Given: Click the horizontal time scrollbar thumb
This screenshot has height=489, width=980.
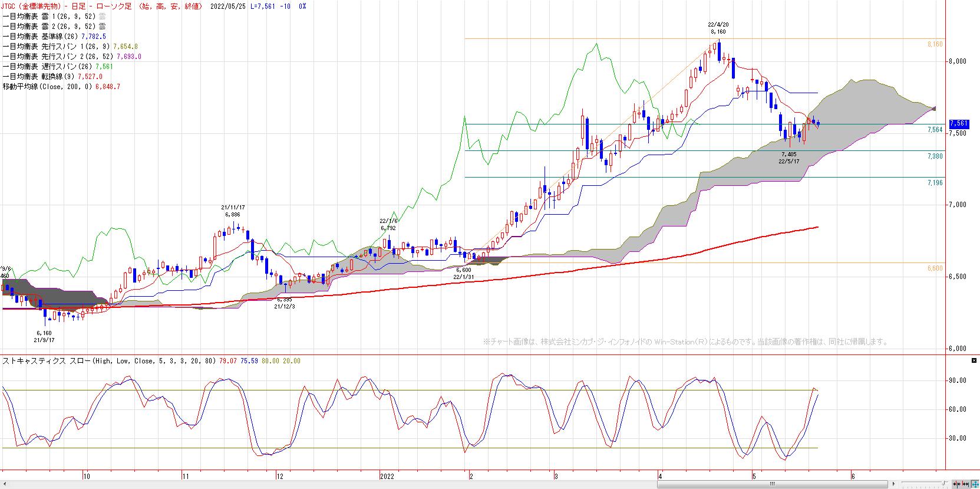Looking at the screenshot, I should (772, 483).
